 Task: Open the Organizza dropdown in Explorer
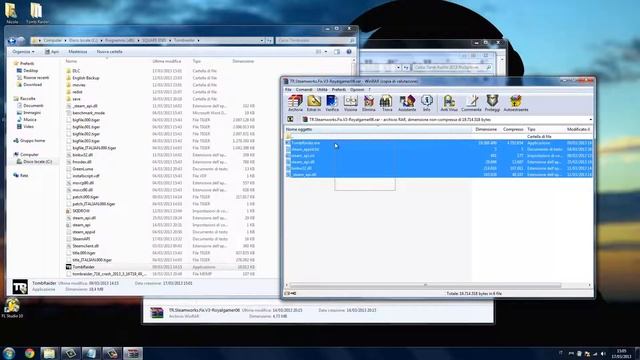pos(23,52)
